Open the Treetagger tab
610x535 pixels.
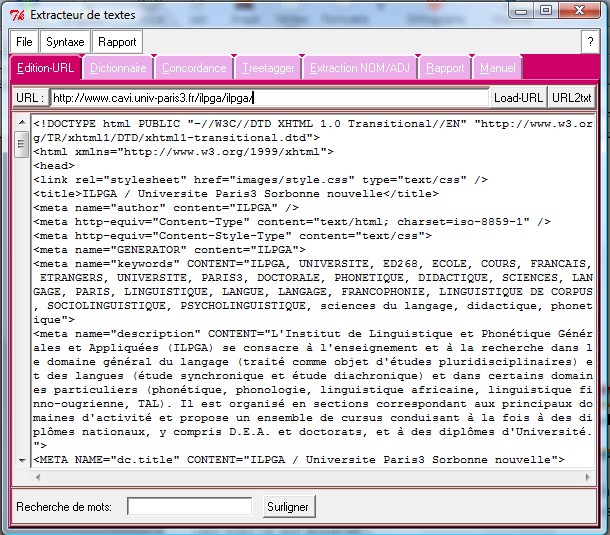(268, 68)
